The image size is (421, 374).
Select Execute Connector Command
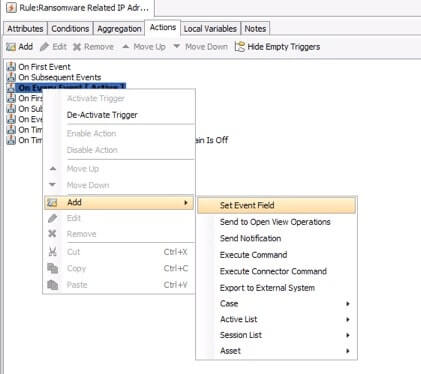(276, 271)
